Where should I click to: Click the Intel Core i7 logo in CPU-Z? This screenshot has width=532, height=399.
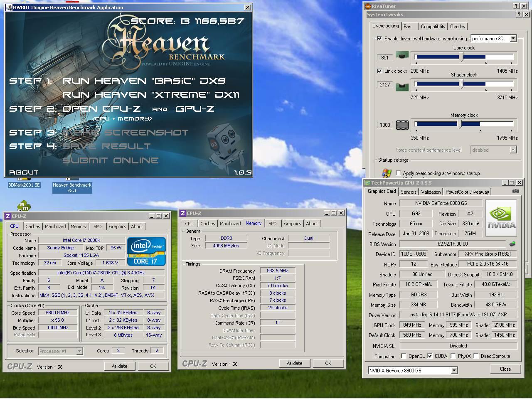147,251
